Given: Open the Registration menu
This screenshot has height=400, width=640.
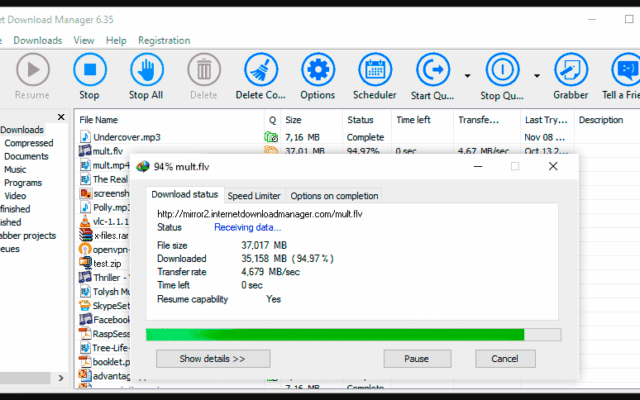Looking at the screenshot, I should [164, 40].
